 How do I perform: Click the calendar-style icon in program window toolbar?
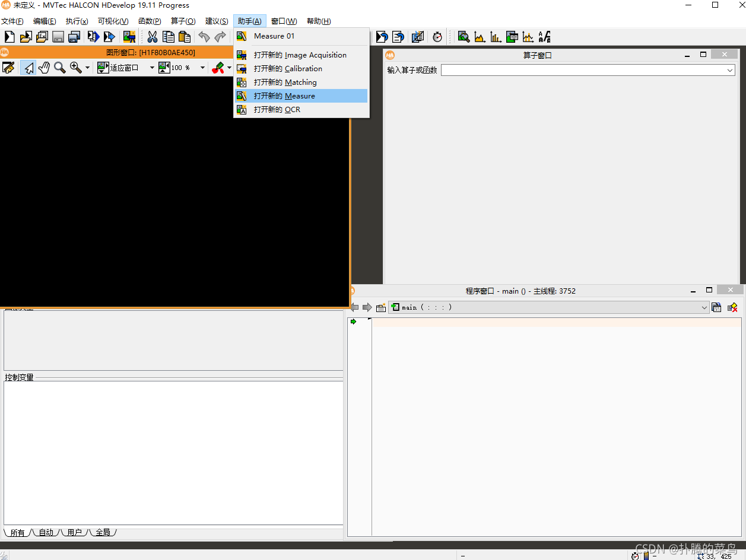[716, 307]
